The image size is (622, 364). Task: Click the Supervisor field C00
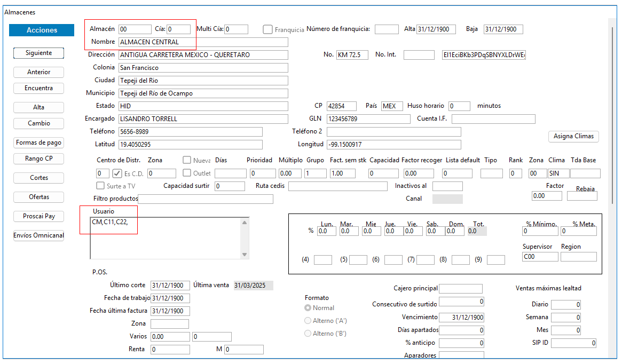click(x=540, y=257)
